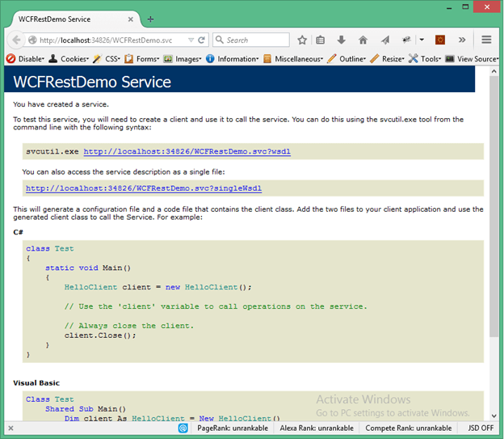
Task: Open the Images developer menu
Action: tap(183, 59)
